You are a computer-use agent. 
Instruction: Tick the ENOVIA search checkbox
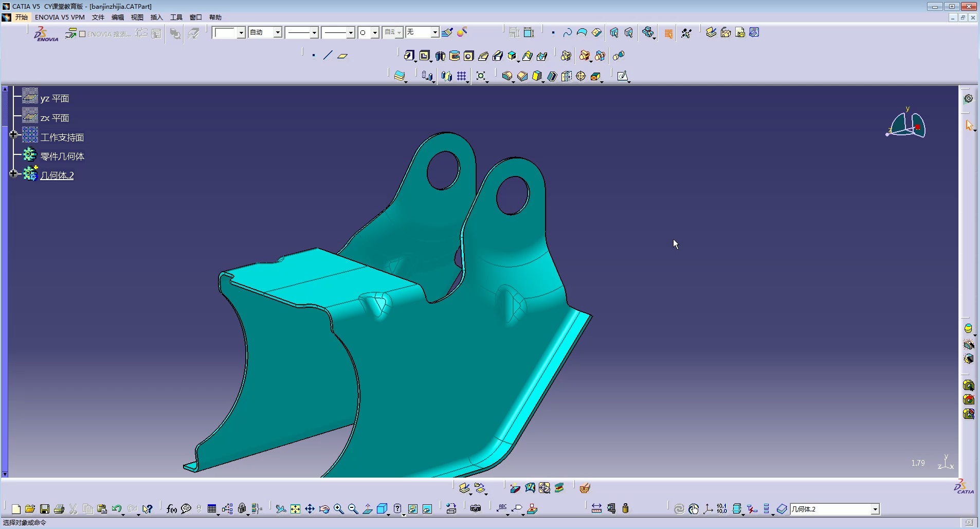pos(82,34)
